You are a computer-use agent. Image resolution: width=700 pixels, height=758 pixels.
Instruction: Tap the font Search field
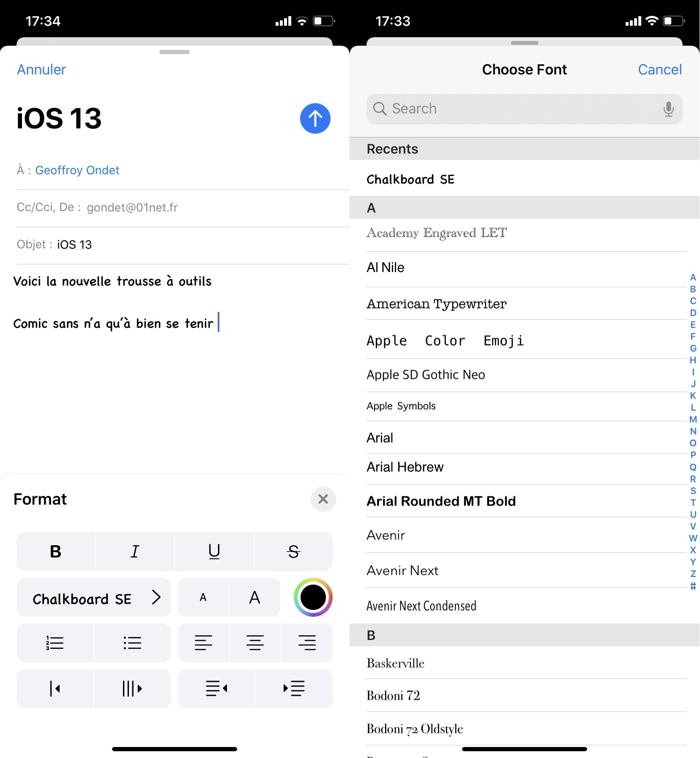[524, 109]
